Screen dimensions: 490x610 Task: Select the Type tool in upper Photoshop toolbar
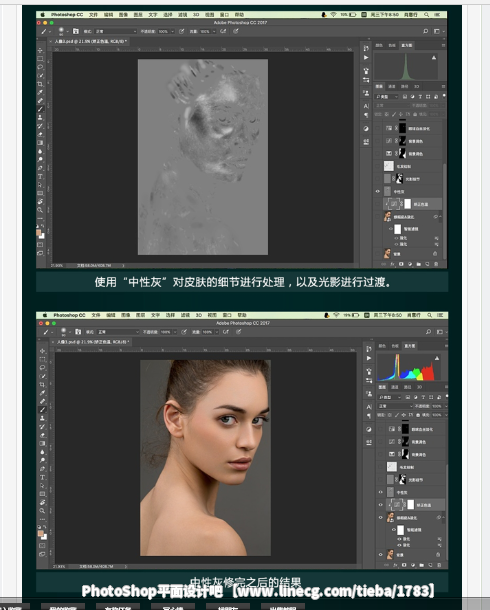click(40, 176)
